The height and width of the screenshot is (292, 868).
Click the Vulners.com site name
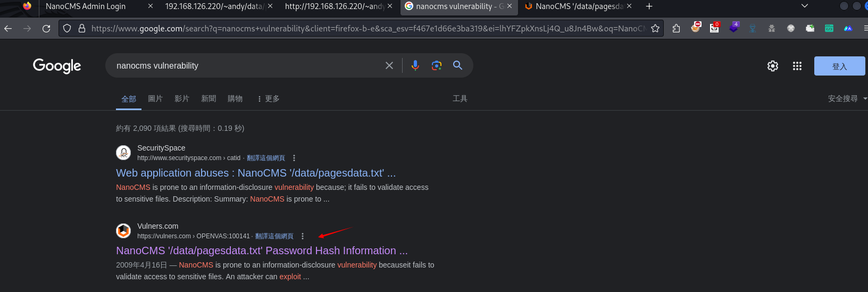point(158,226)
